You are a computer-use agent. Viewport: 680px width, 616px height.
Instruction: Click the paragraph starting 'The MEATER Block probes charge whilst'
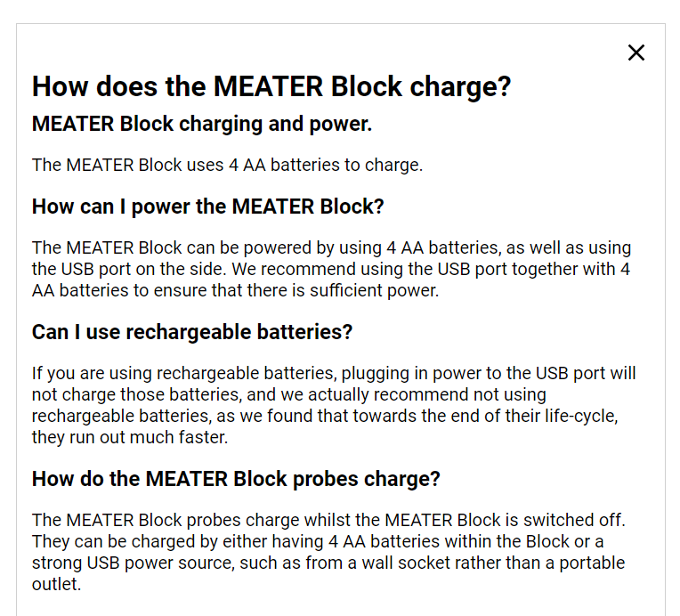click(328, 552)
